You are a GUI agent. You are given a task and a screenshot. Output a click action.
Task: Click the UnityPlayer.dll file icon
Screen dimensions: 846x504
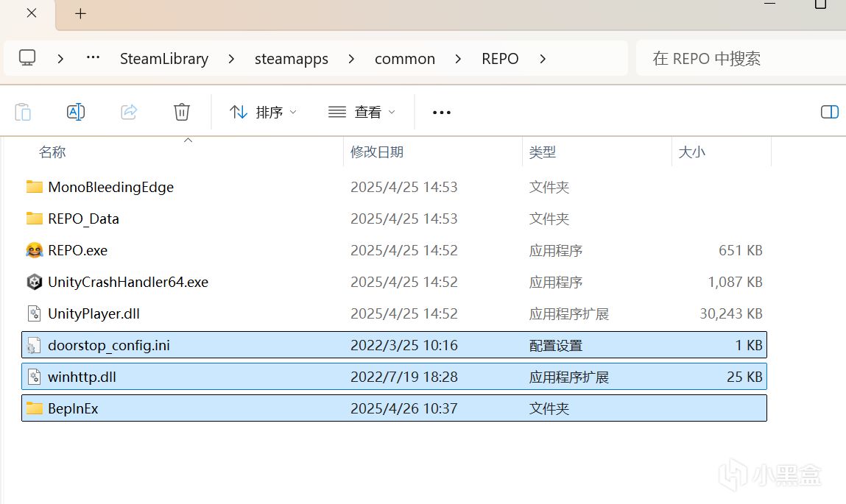tap(35, 313)
